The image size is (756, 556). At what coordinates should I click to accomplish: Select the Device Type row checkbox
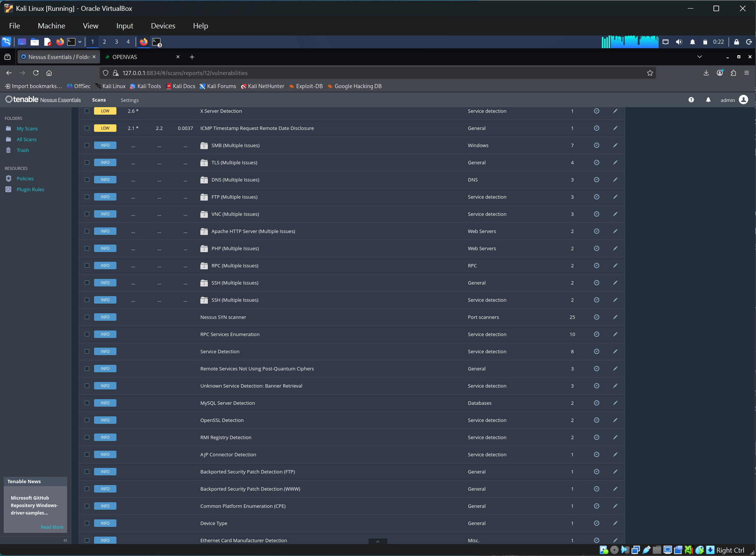point(87,523)
